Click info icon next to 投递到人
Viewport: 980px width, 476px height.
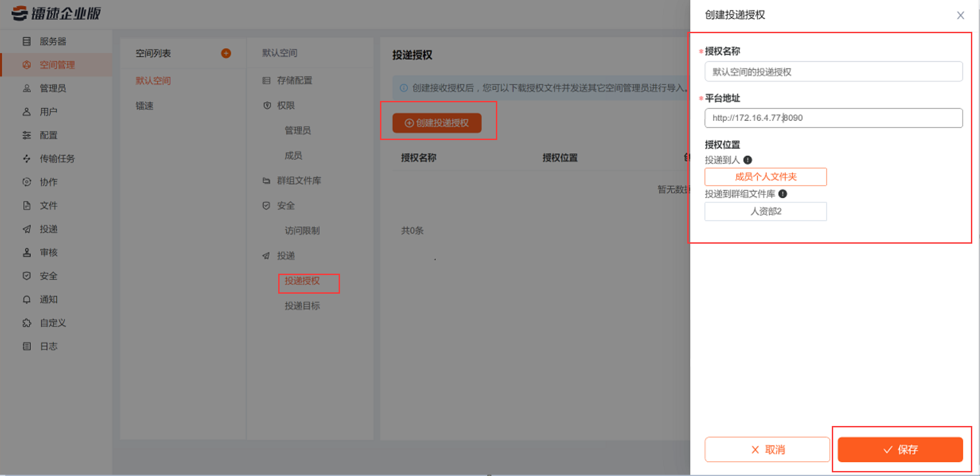[x=748, y=160]
